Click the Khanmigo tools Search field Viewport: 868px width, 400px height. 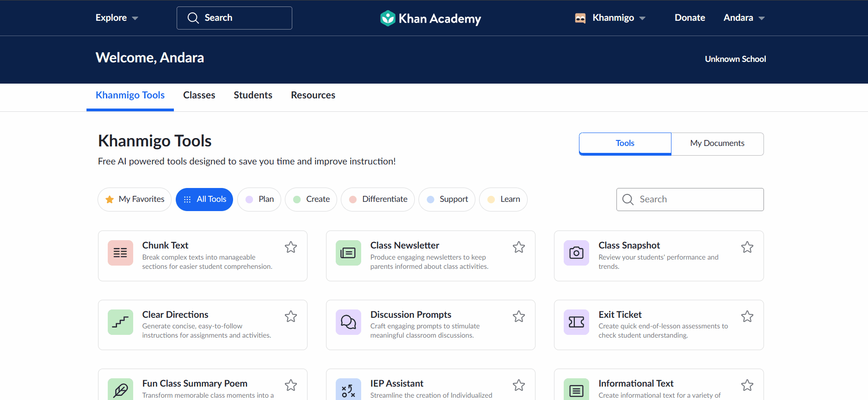click(690, 200)
